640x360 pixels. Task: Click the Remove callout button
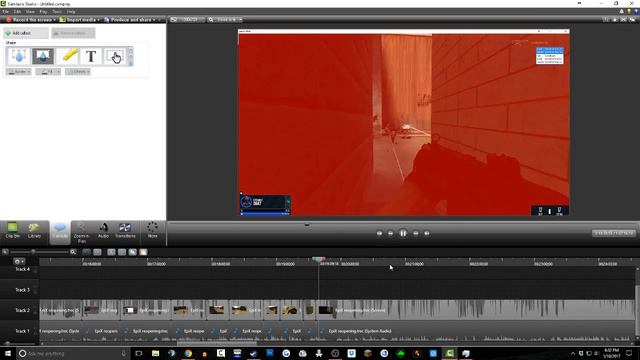[73, 33]
